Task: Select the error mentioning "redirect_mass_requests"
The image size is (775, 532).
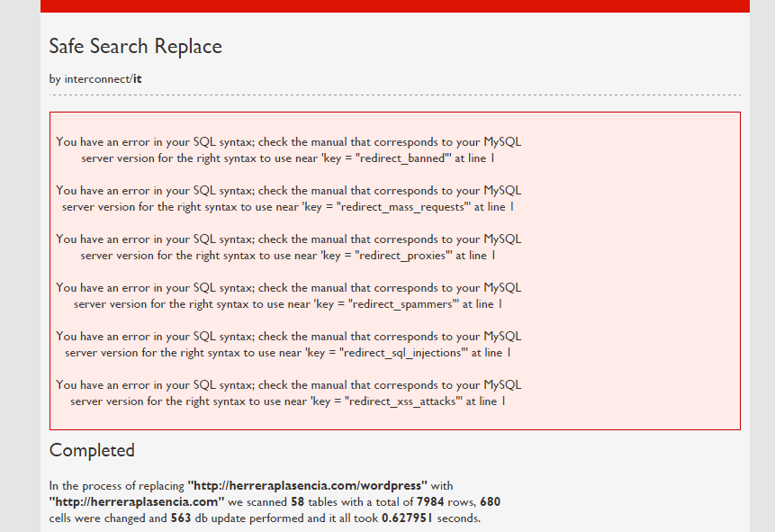Action: [x=288, y=198]
